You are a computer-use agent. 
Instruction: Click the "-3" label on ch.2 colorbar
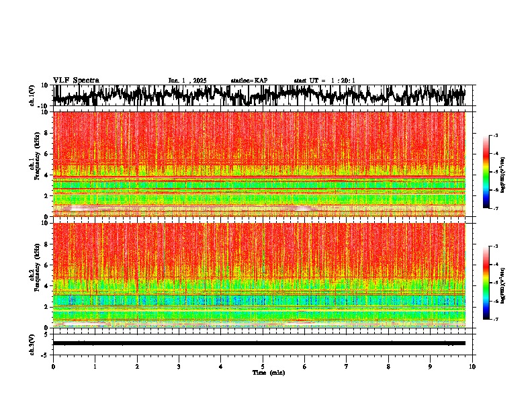(496, 246)
